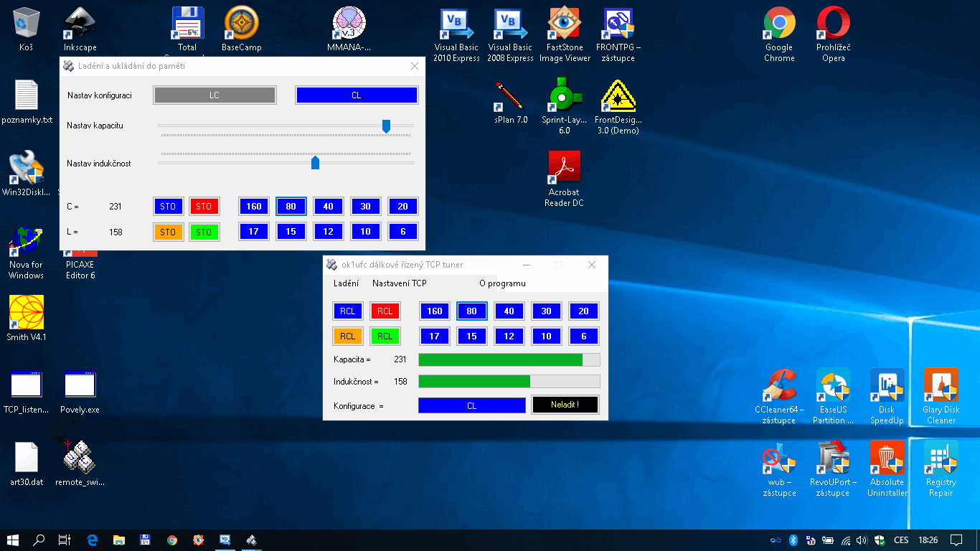Open the Nastavení TCP menu
Viewport: 980px width, 551px height.
point(399,283)
